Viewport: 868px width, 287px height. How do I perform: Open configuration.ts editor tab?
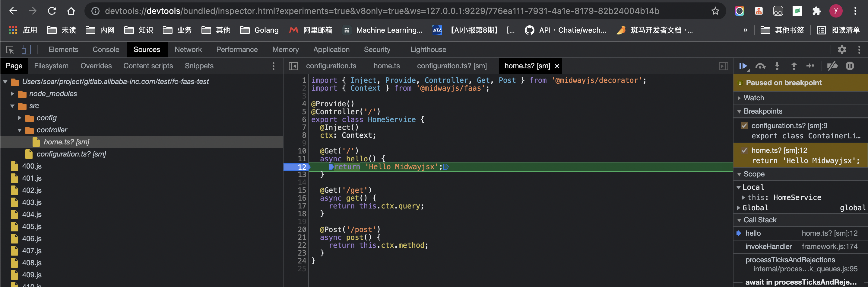pos(331,66)
